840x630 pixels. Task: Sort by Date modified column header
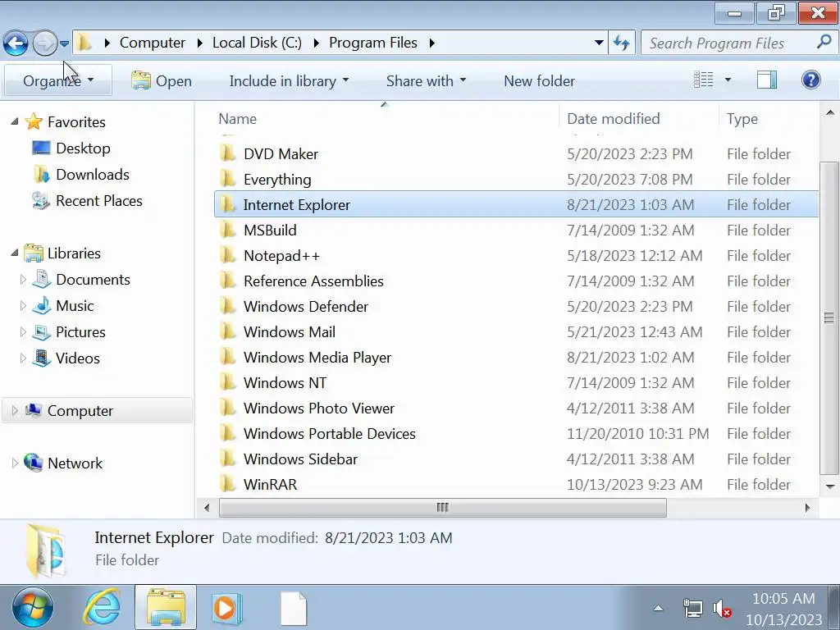(614, 119)
